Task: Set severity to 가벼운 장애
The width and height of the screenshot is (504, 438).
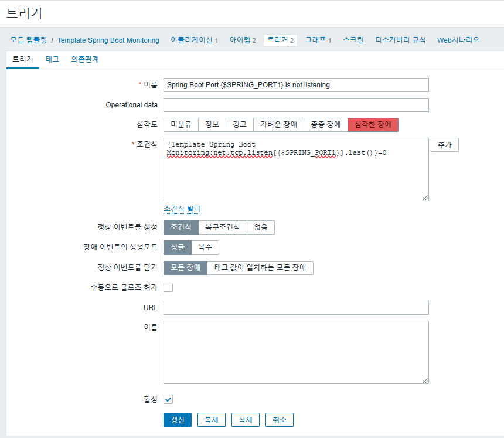Action: (279, 125)
